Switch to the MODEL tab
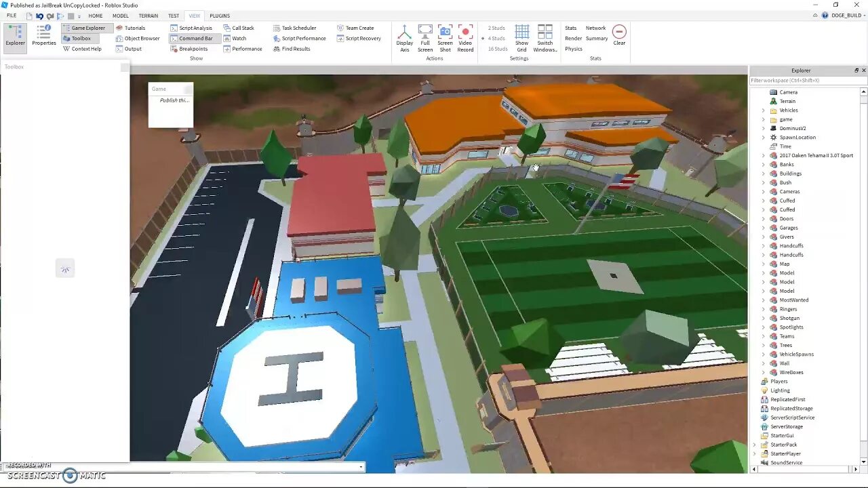Image resolution: width=868 pixels, height=488 pixels. (x=121, y=16)
